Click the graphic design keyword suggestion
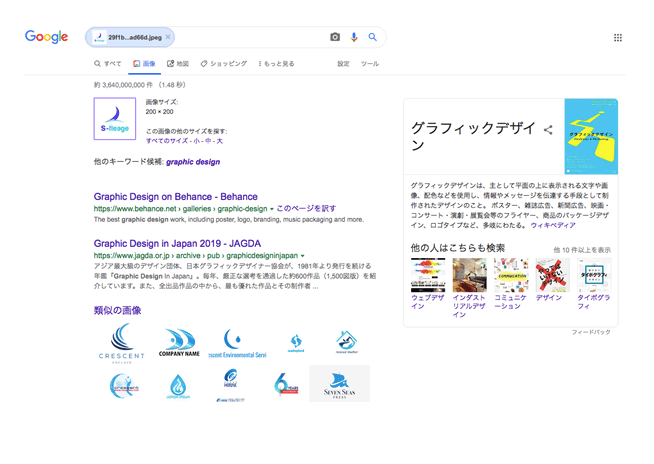 click(193, 162)
